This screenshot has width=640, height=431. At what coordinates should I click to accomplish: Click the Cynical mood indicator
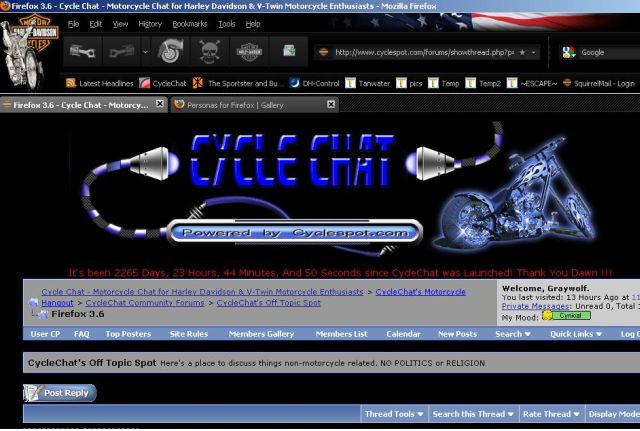tap(566, 315)
